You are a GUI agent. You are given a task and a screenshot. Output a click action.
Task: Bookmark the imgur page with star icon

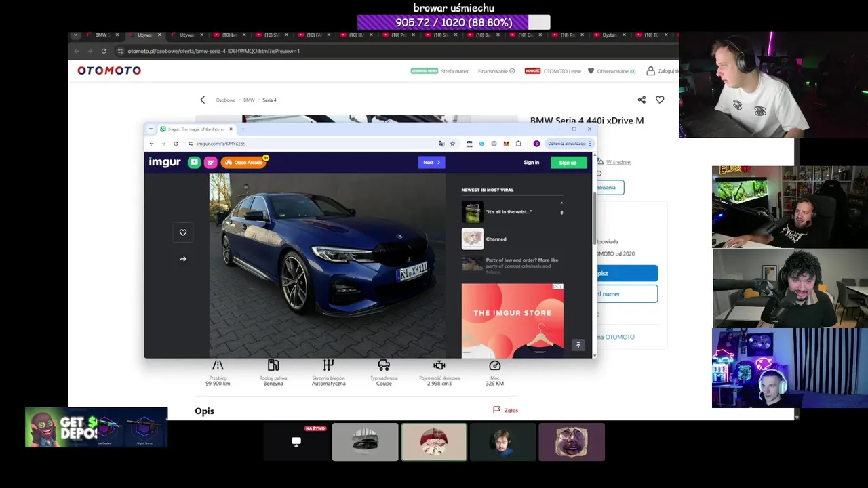[x=452, y=144]
